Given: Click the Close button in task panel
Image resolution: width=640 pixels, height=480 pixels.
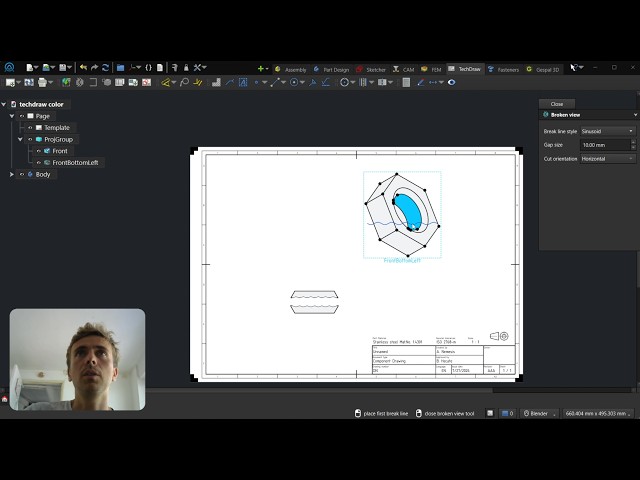Looking at the screenshot, I should point(557,104).
